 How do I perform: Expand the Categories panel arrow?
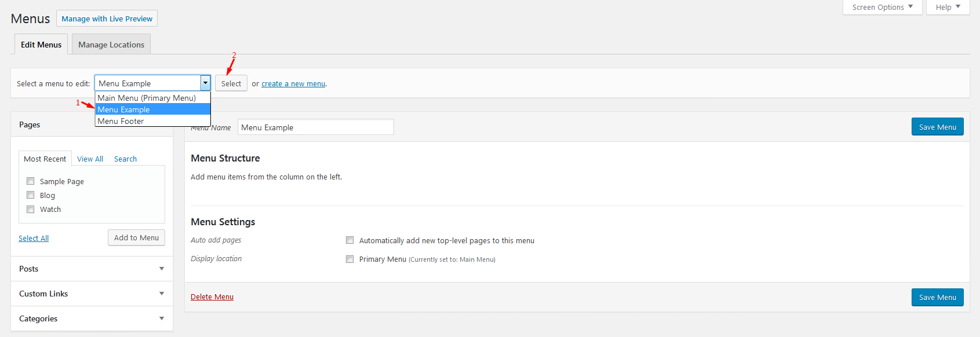point(162,318)
